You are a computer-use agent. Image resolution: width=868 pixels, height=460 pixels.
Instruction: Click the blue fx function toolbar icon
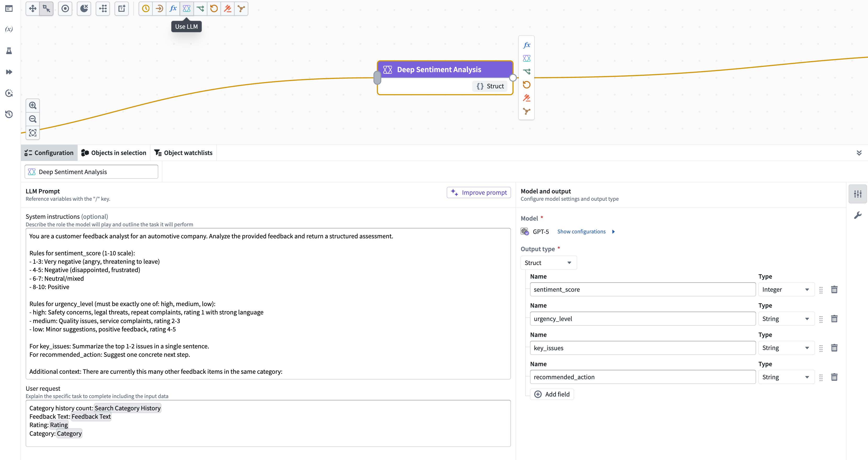pyautogui.click(x=173, y=8)
